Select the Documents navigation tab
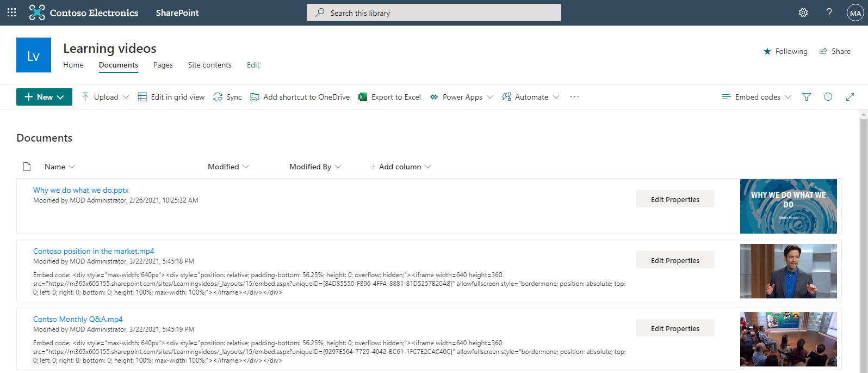 (x=119, y=65)
